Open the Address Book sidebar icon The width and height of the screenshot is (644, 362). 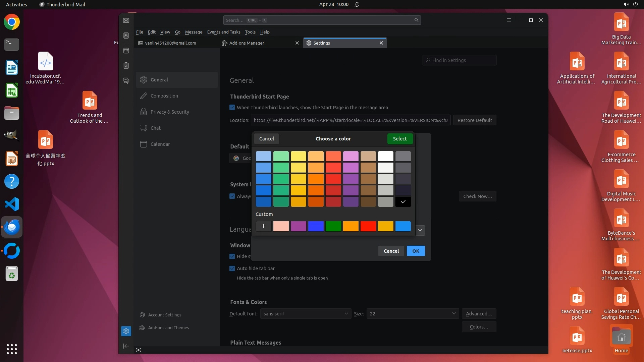click(126, 36)
